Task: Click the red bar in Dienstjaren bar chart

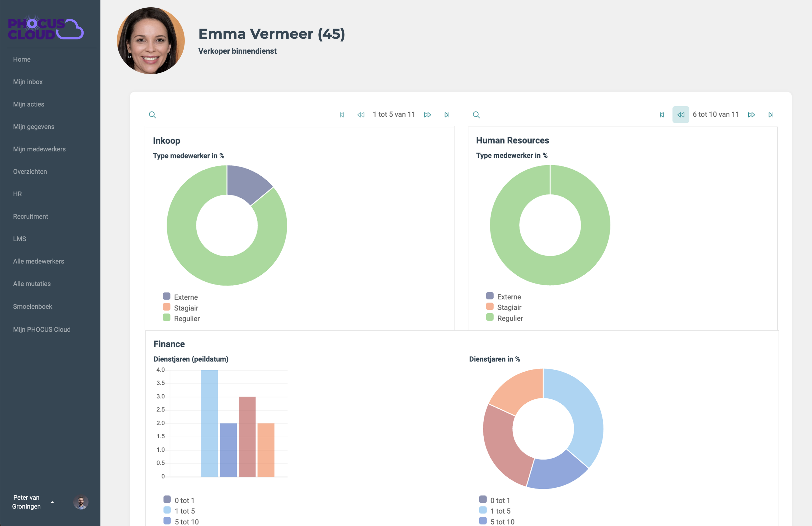Action: click(x=247, y=437)
